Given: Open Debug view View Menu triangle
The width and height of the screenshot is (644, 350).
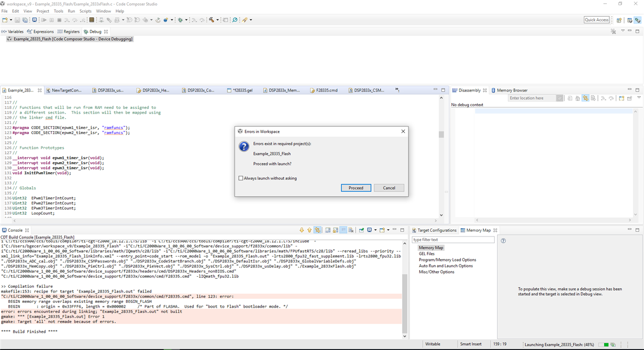Looking at the screenshot, I should (x=623, y=31).
